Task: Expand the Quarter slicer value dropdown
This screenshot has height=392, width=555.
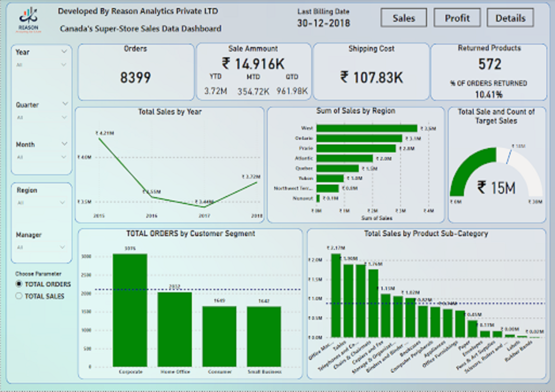Action: tap(64, 117)
